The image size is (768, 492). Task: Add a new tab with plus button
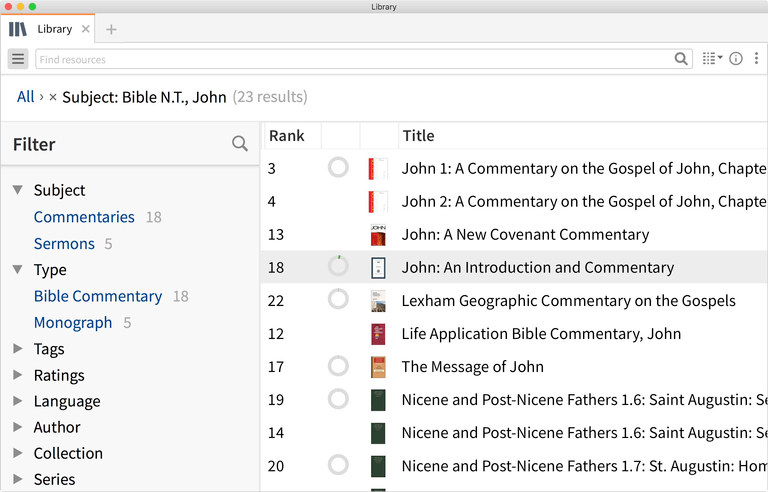coord(111,29)
